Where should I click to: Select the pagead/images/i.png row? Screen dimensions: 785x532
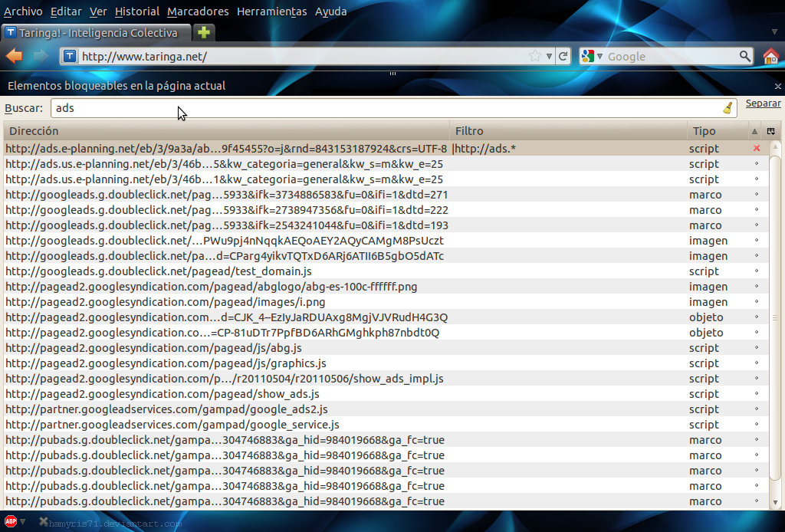(386, 302)
